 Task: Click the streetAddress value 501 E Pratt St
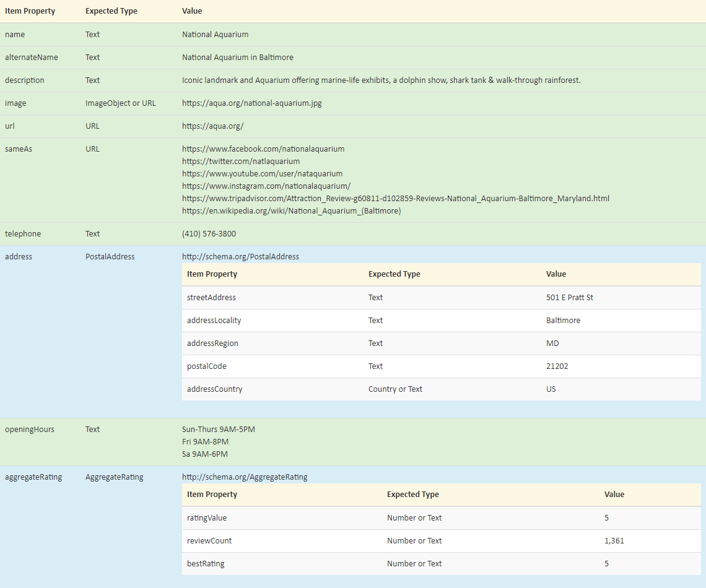pos(569,298)
